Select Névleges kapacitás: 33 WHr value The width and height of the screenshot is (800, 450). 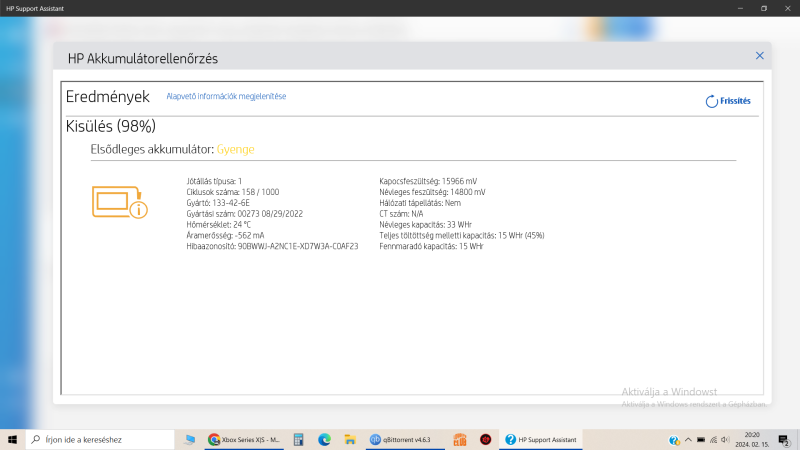(426, 224)
